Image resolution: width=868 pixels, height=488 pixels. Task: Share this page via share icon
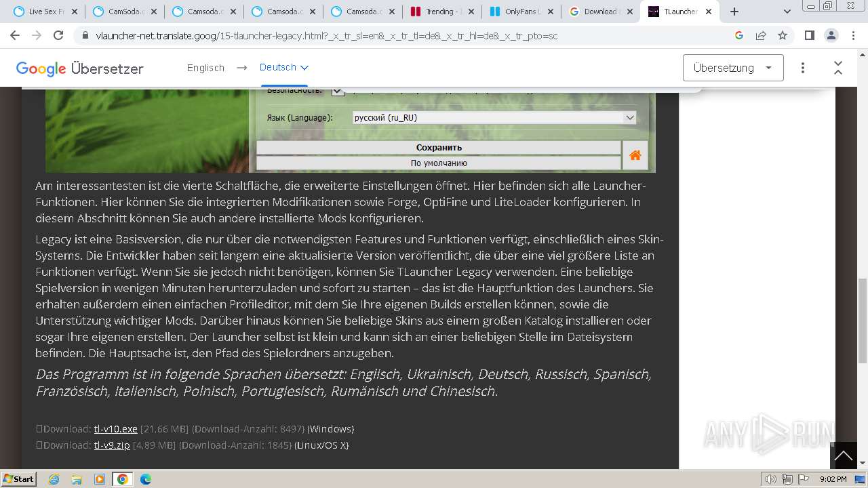[761, 36]
